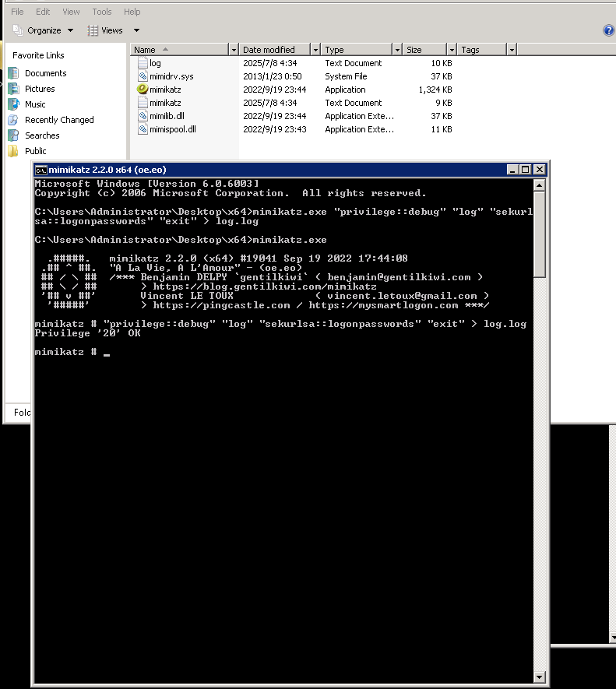This screenshot has width=616, height=689.
Task: Open Pictures favorite link
Action: tap(40, 89)
